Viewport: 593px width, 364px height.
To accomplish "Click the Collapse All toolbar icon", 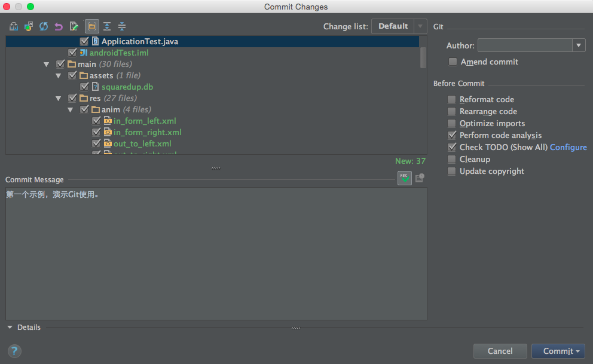I will click(x=122, y=26).
